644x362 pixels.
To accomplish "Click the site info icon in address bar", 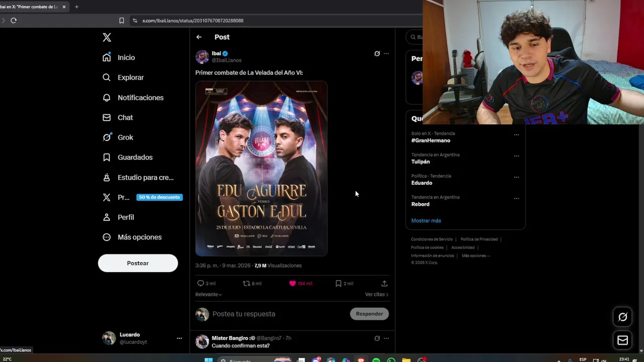I will point(135,21).
